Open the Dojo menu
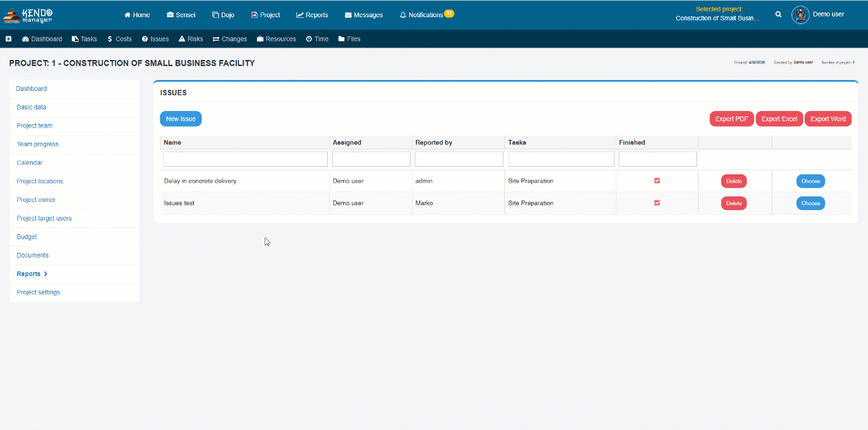The height and width of the screenshot is (430, 868). pos(223,15)
